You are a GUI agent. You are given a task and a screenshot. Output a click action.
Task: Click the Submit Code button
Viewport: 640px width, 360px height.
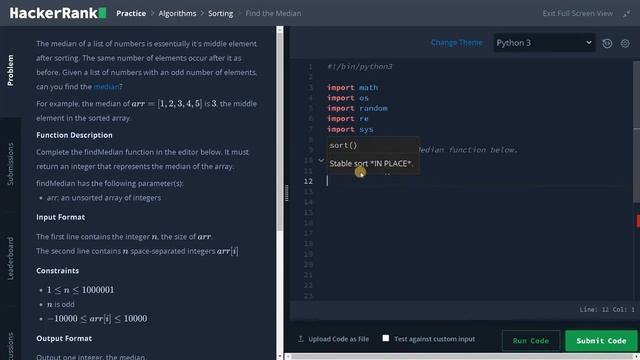(601, 340)
